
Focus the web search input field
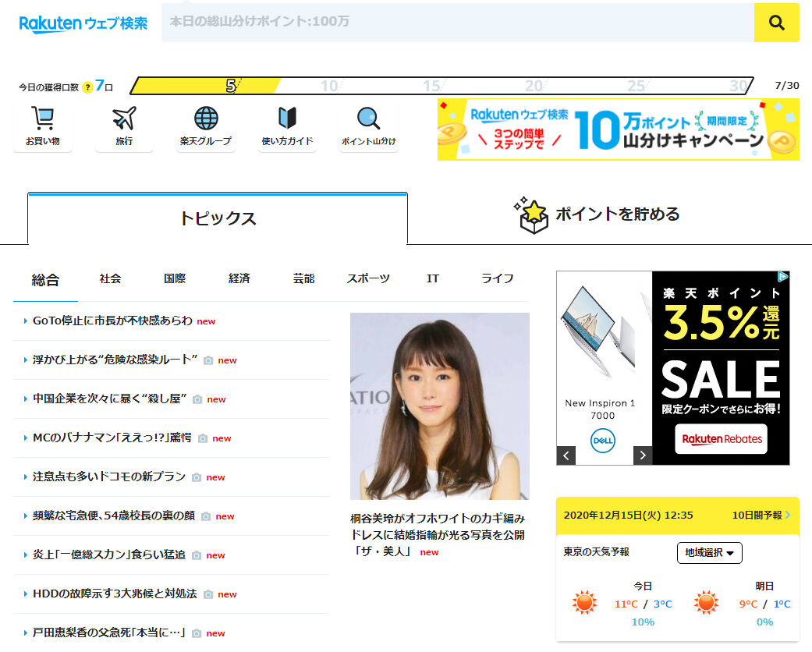point(457,23)
